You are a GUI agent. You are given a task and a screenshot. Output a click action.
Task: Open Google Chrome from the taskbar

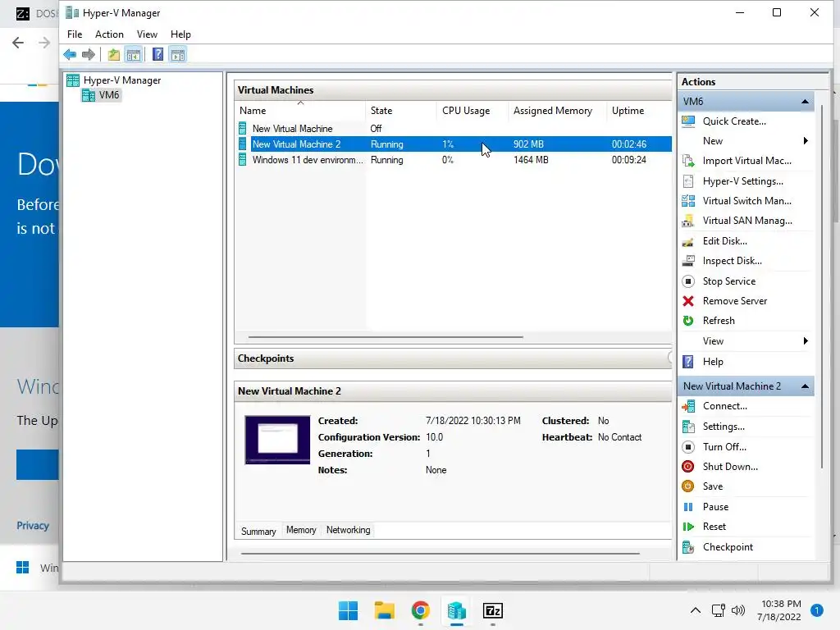pos(421,610)
